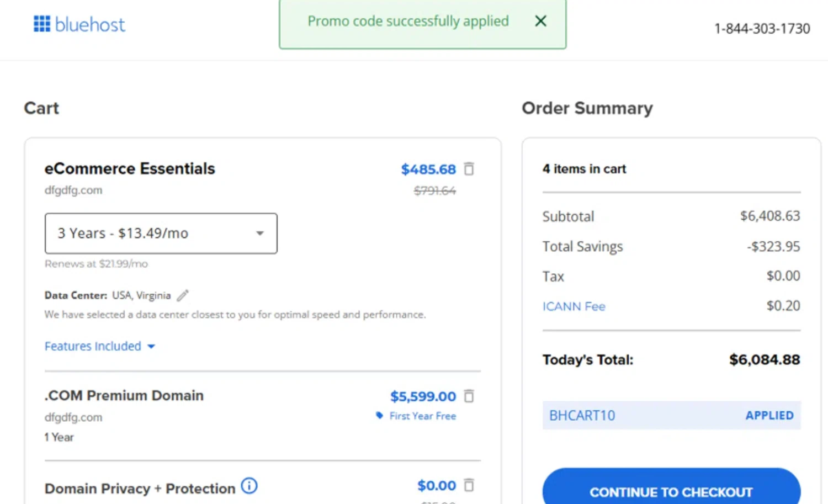Edit the data center location with pencil
Viewport: 828px width, 504px height.
[x=183, y=296]
